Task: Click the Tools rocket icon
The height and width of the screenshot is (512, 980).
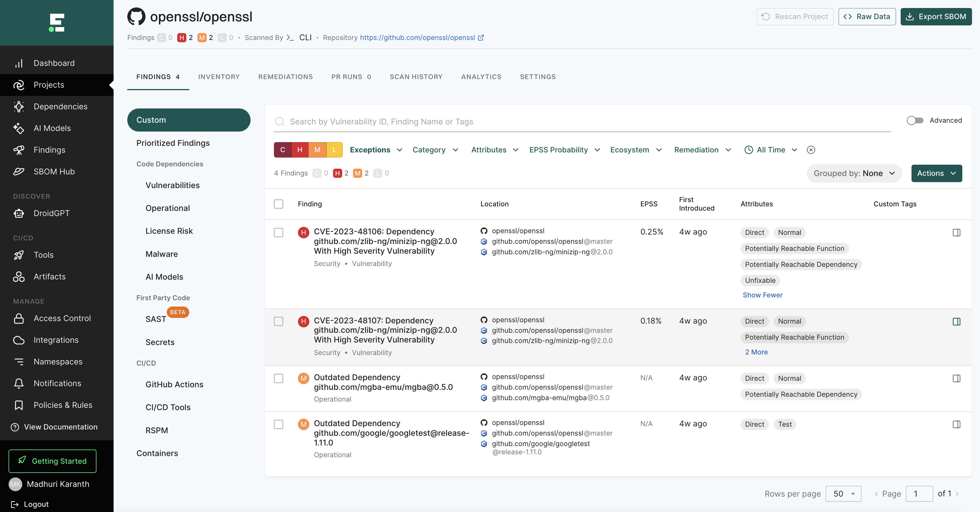Action: pyautogui.click(x=19, y=255)
